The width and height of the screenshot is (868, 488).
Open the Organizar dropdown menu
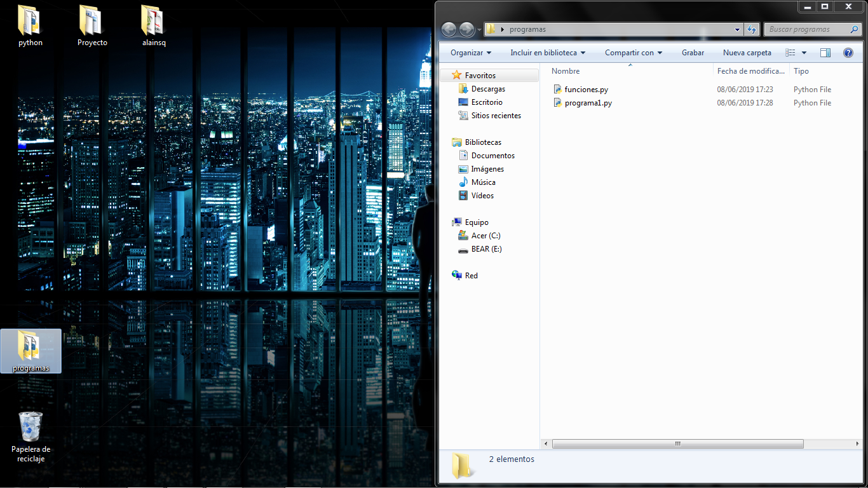click(x=471, y=53)
